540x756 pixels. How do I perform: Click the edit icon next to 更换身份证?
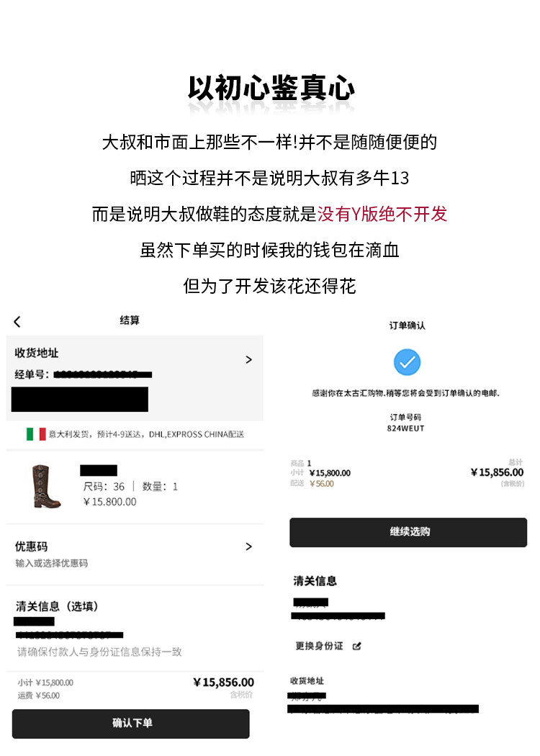click(357, 646)
